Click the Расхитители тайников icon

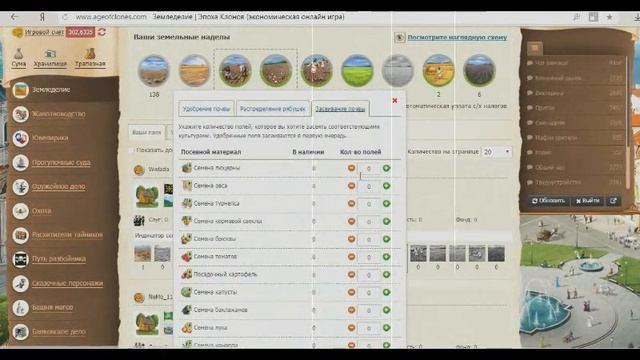point(20,235)
